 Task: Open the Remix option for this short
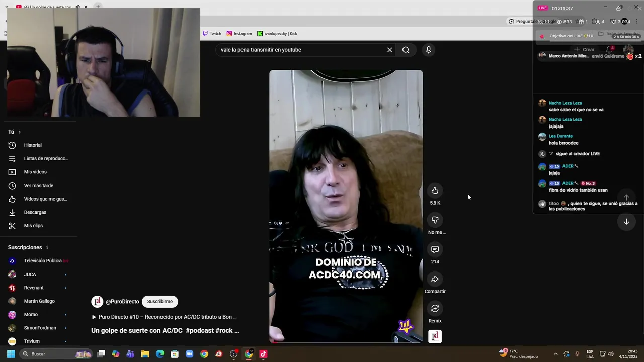435,308
